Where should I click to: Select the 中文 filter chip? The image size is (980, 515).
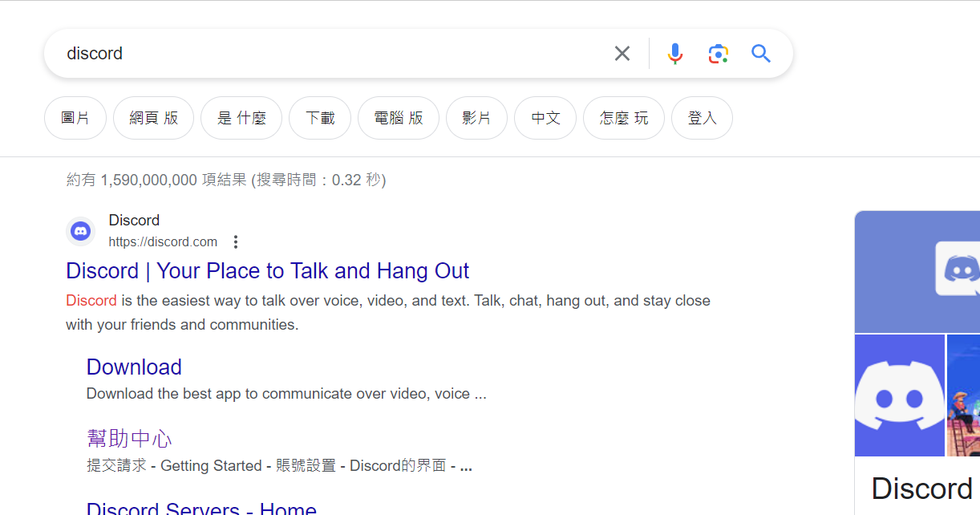coord(545,118)
